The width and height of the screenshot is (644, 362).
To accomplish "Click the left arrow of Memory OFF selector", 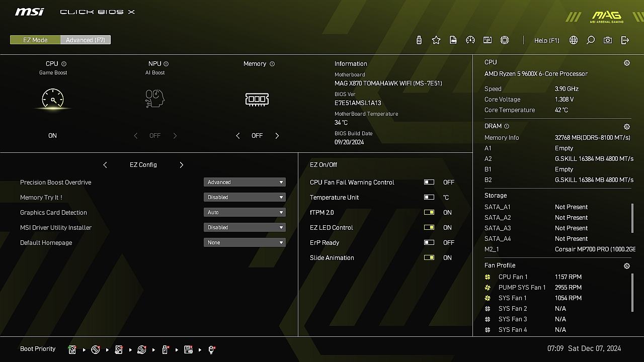I will [237, 136].
